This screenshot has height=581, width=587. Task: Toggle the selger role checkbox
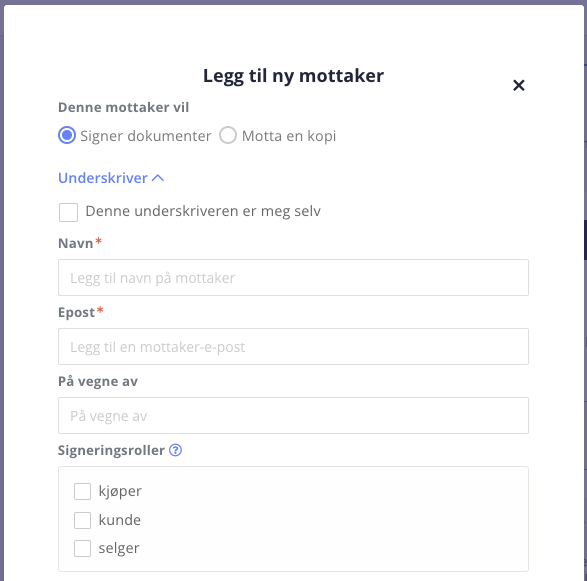tap(82, 548)
